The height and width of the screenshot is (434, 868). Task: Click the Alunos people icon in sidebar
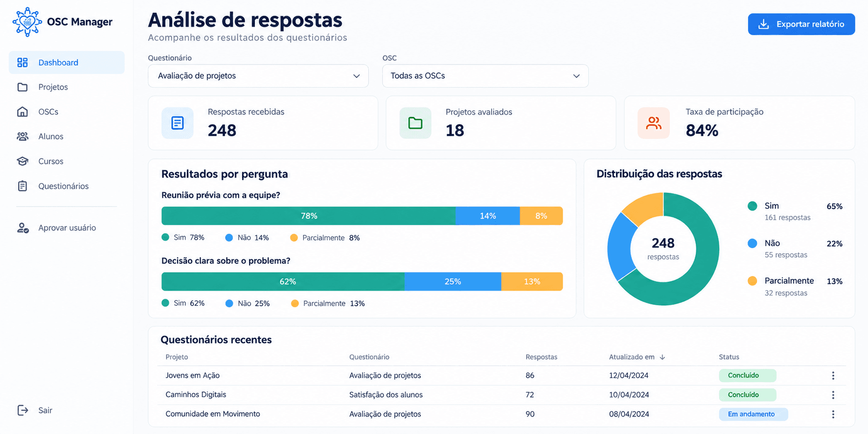(x=23, y=137)
